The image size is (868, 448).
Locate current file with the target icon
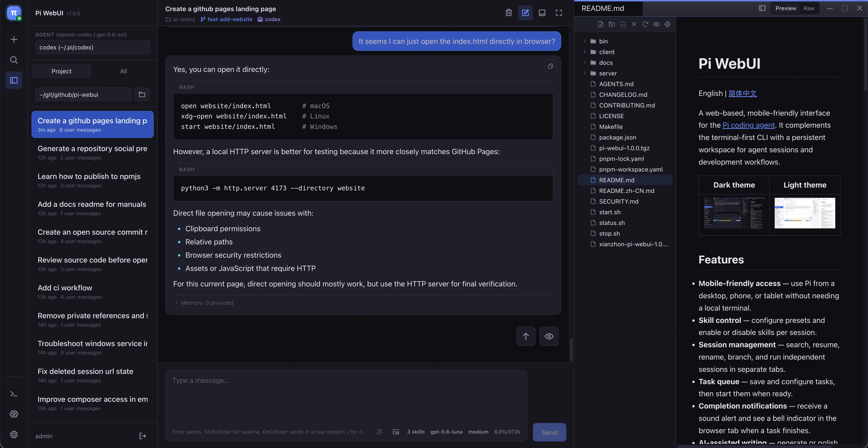pos(667,24)
